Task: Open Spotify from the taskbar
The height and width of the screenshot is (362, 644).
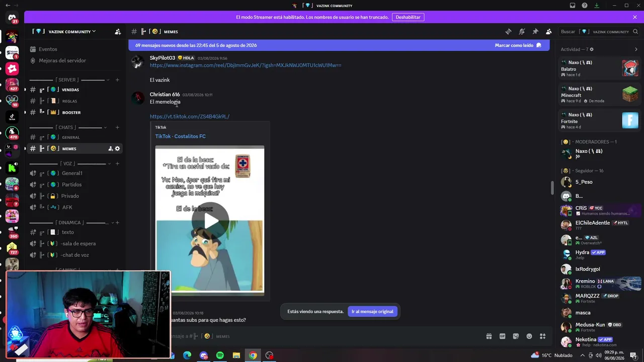Action: click(x=220, y=355)
